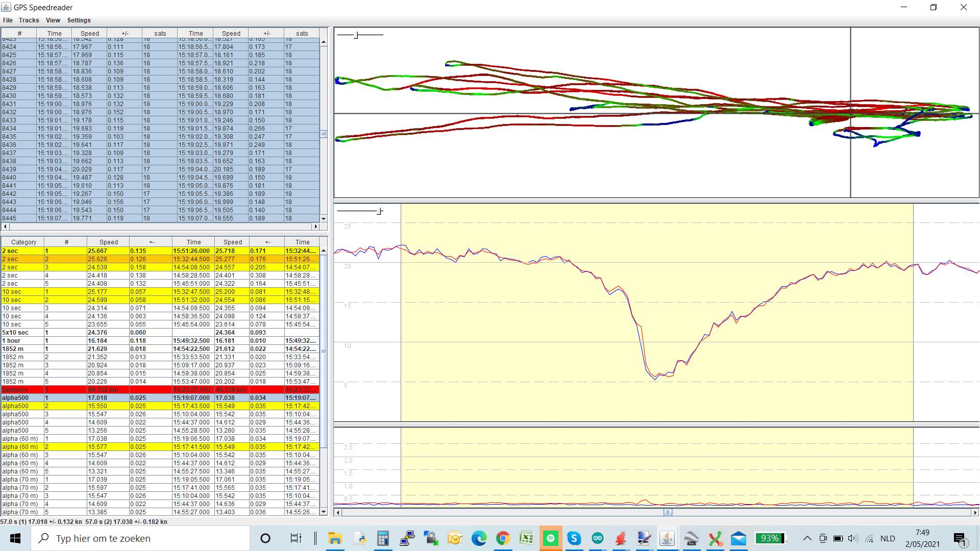The image size is (980, 551).
Task: Open Excel from the taskbar
Action: [526, 538]
